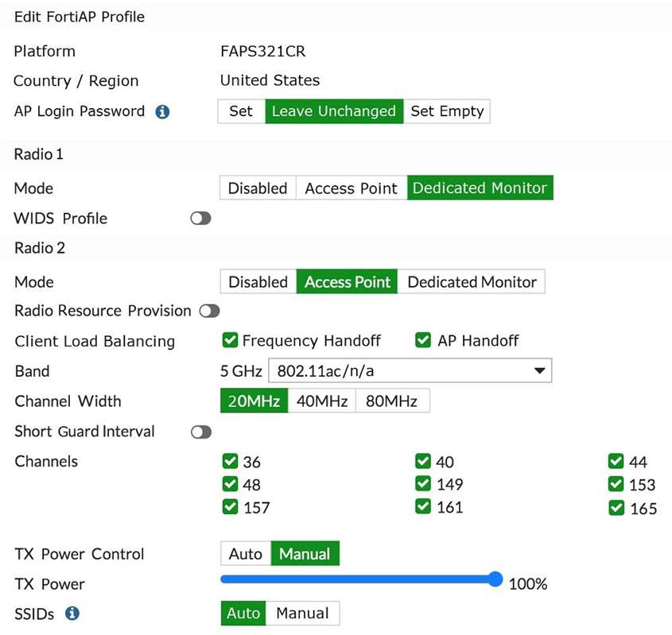Image resolution: width=672 pixels, height=635 pixels.
Task: Uncheck channel 36 checkbox
Action: pyautogui.click(x=230, y=461)
